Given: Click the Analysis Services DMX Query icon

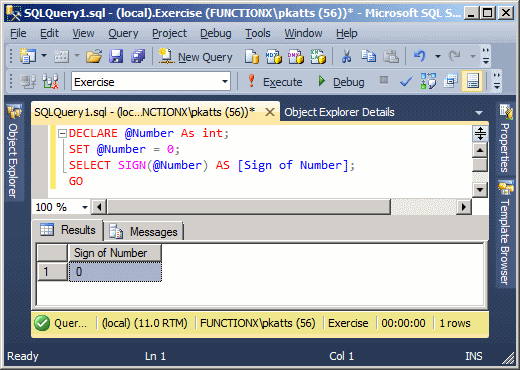Looking at the screenshot, I should pyautogui.click(x=296, y=57).
